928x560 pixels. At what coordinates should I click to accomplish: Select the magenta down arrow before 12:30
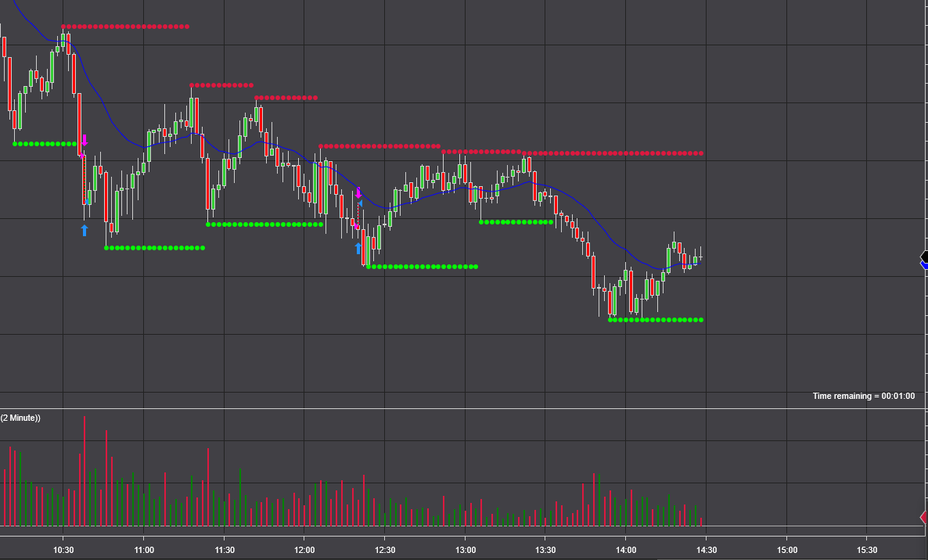tap(358, 192)
